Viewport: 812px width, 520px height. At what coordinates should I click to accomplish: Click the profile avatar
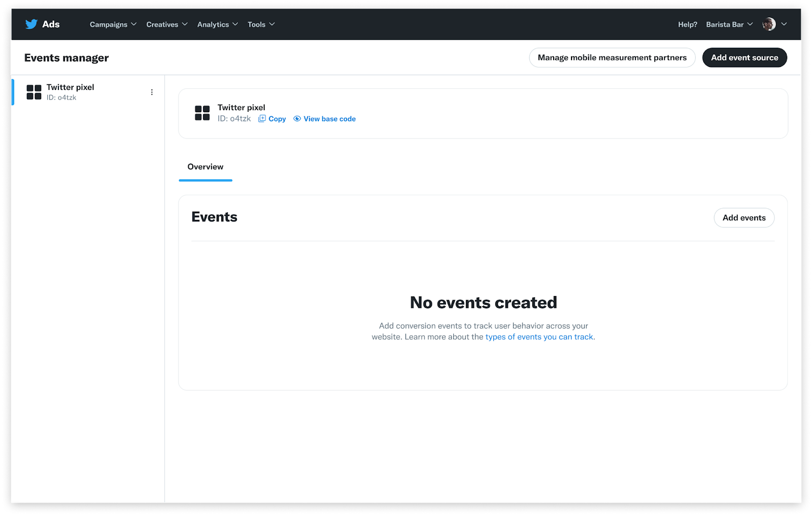tap(768, 24)
